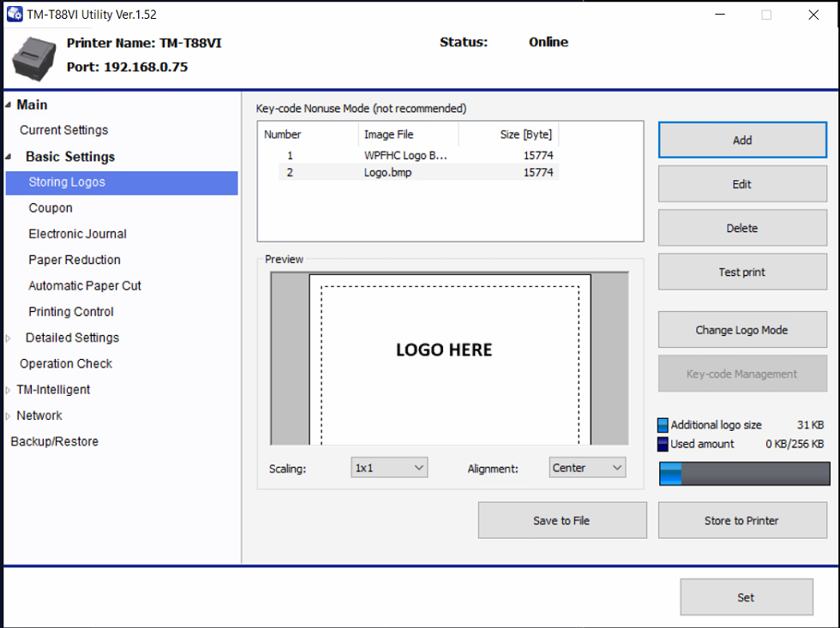Open Automatic Paper Cut settings

85,286
